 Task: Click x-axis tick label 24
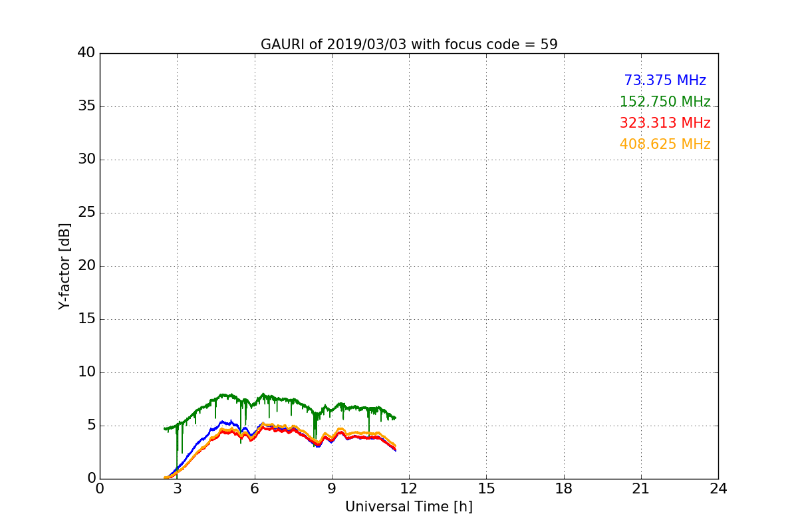click(x=718, y=488)
